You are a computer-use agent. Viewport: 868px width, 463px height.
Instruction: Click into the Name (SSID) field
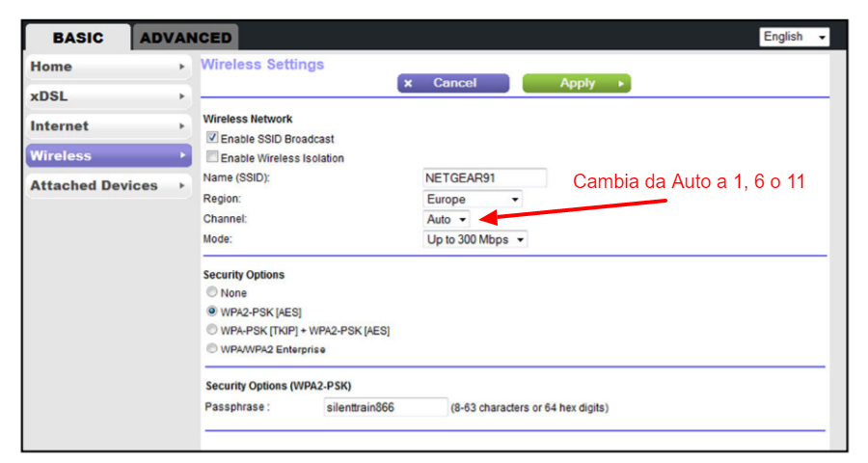484,178
